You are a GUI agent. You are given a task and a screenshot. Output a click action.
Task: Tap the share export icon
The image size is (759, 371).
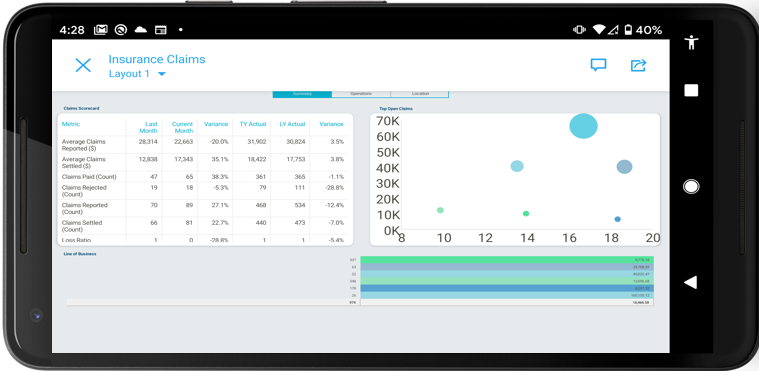point(638,65)
